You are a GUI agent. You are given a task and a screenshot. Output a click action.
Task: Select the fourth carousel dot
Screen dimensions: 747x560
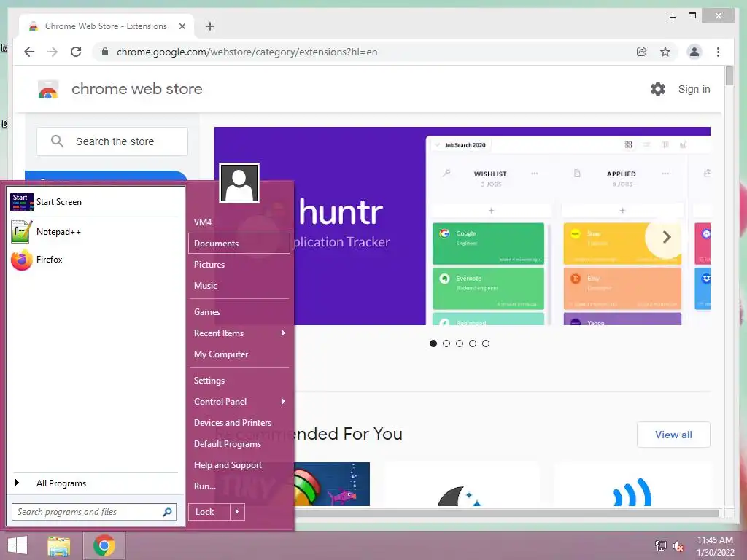(473, 343)
